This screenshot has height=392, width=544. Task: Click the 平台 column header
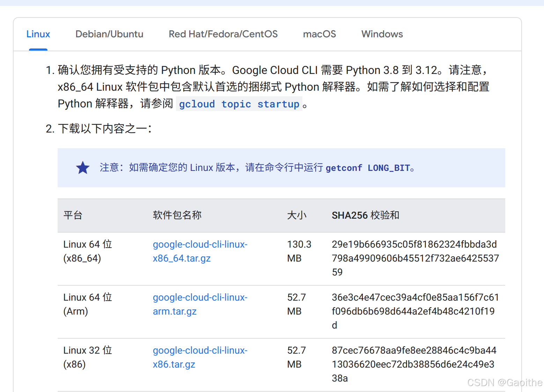pyautogui.click(x=73, y=215)
